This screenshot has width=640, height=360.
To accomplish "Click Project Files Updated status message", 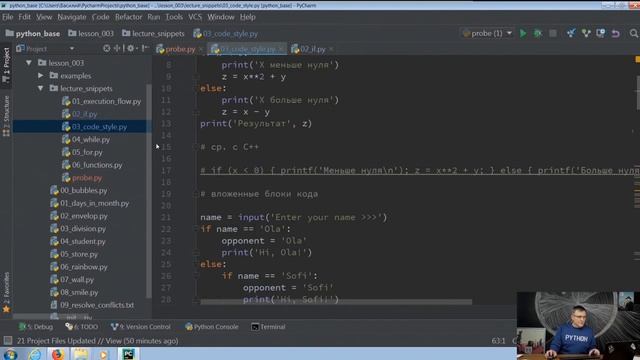I will (x=98, y=340).
